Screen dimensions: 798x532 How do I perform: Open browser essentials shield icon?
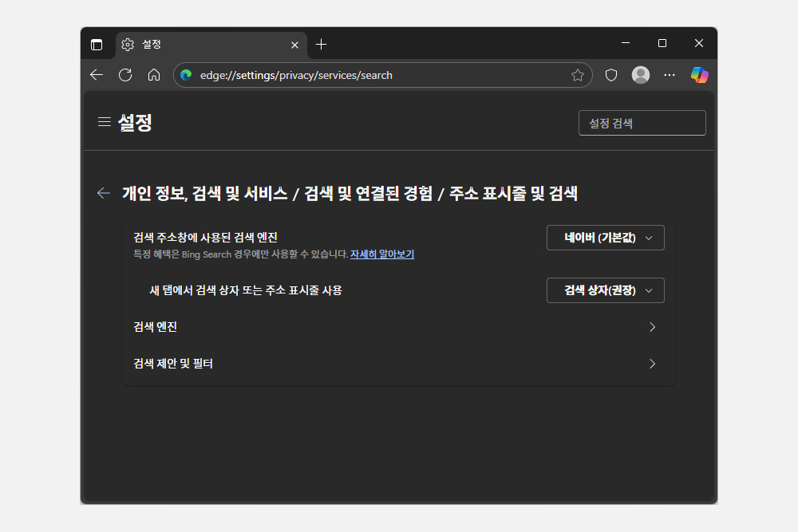(611, 75)
